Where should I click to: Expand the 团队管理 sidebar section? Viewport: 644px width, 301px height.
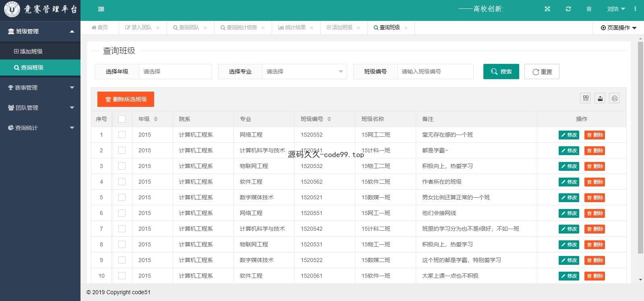(40, 108)
